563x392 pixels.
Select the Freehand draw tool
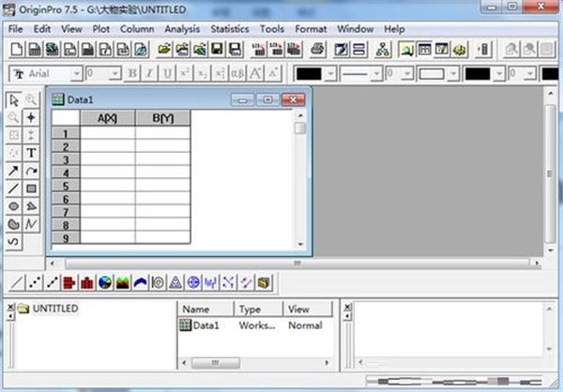click(14, 242)
